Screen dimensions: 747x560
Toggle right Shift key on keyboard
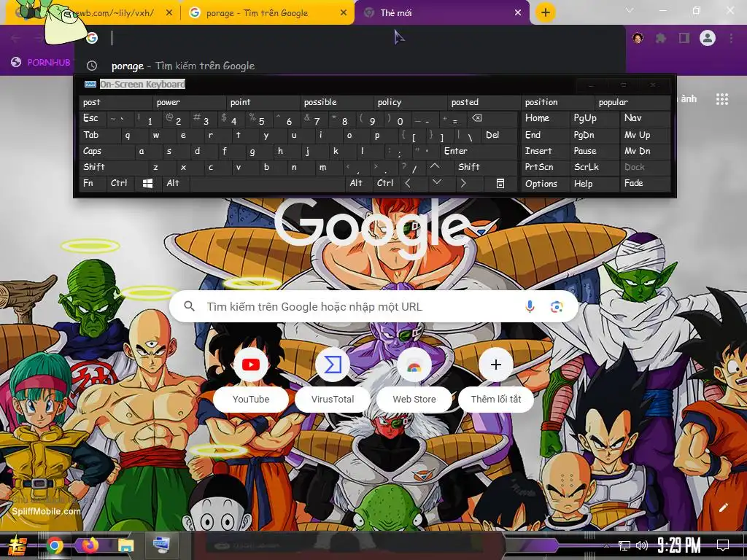pyautogui.click(x=485, y=167)
